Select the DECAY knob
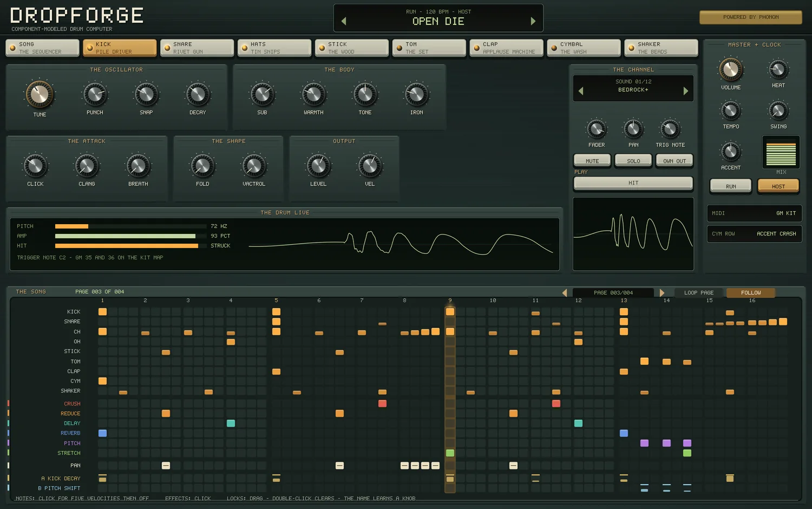 point(198,94)
